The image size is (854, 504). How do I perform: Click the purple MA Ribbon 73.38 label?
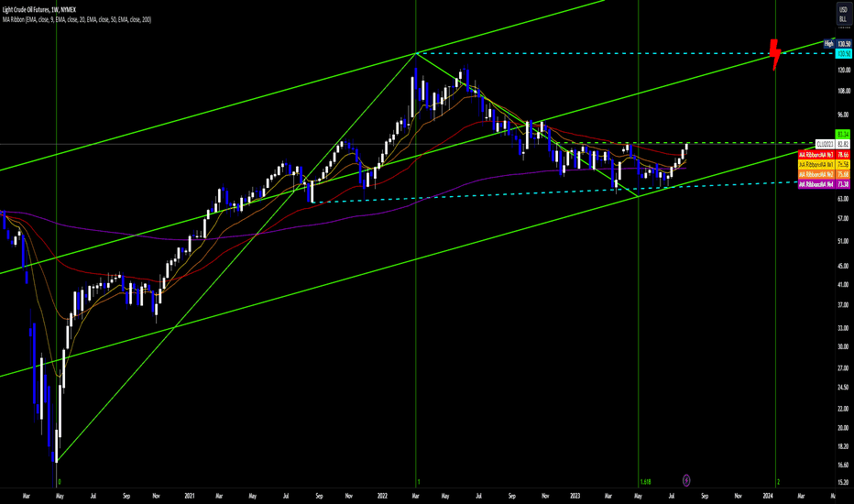[825, 185]
